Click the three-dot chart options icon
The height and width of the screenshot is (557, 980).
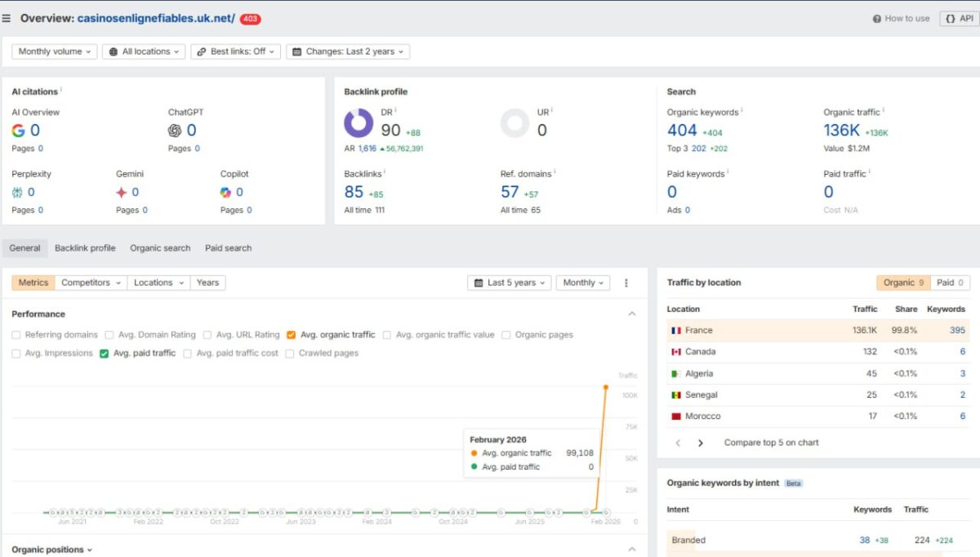pos(626,283)
